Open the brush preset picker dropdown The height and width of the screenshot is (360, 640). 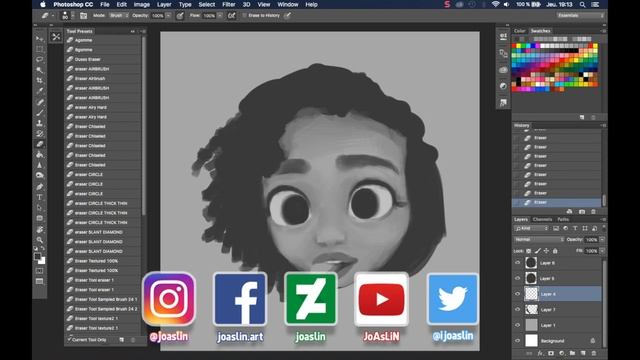point(73,16)
